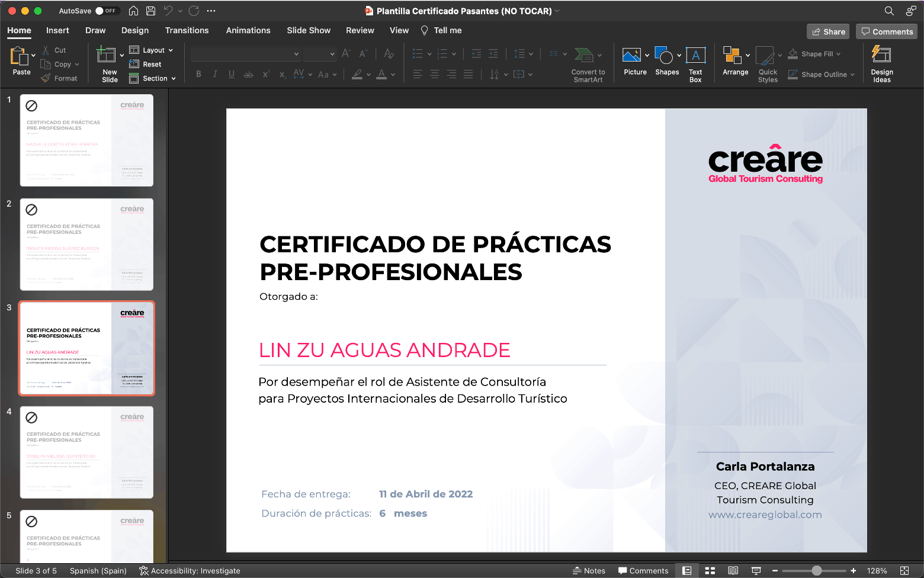Screen dimensions: 924x578
Task: Open the search magnifier in title bar
Action: (889, 11)
